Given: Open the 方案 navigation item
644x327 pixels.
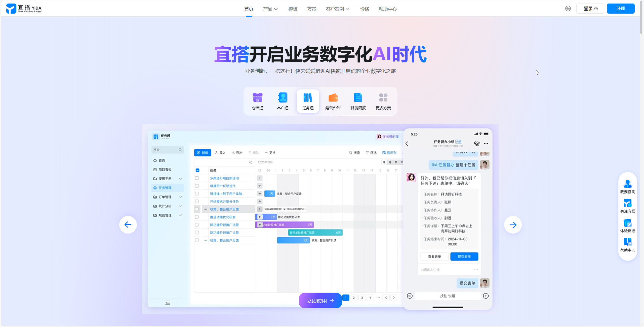Looking at the screenshot, I should click(x=312, y=9).
